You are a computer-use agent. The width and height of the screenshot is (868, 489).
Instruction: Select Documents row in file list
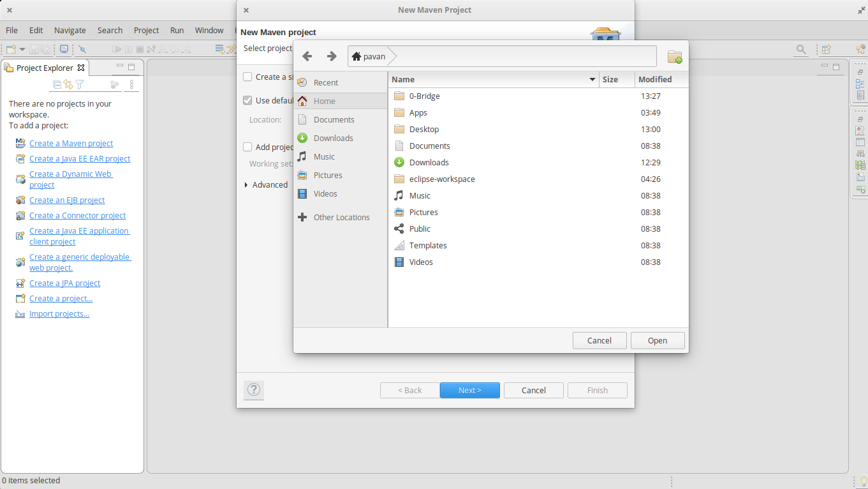click(x=538, y=146)
